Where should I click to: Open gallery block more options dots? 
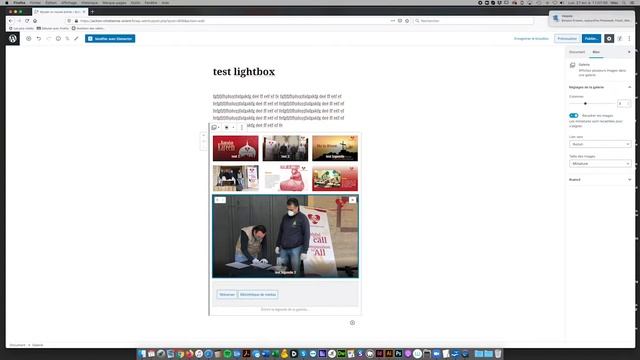242,127
